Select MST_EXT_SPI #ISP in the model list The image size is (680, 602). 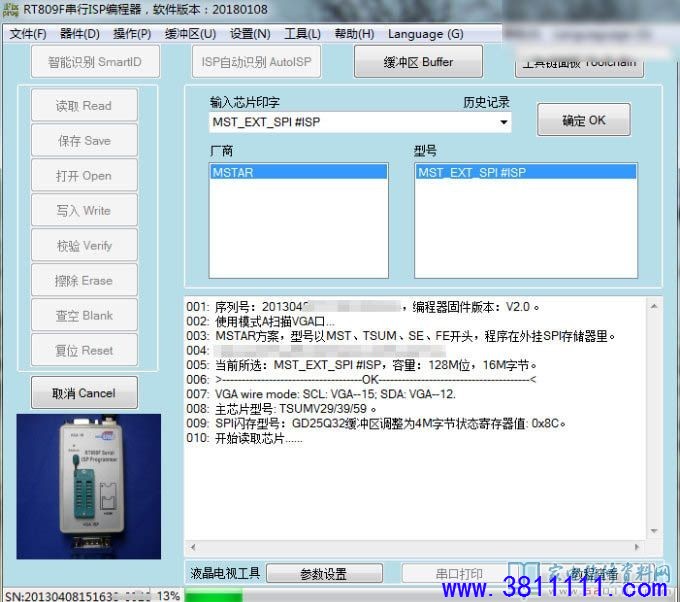point(526,172)
